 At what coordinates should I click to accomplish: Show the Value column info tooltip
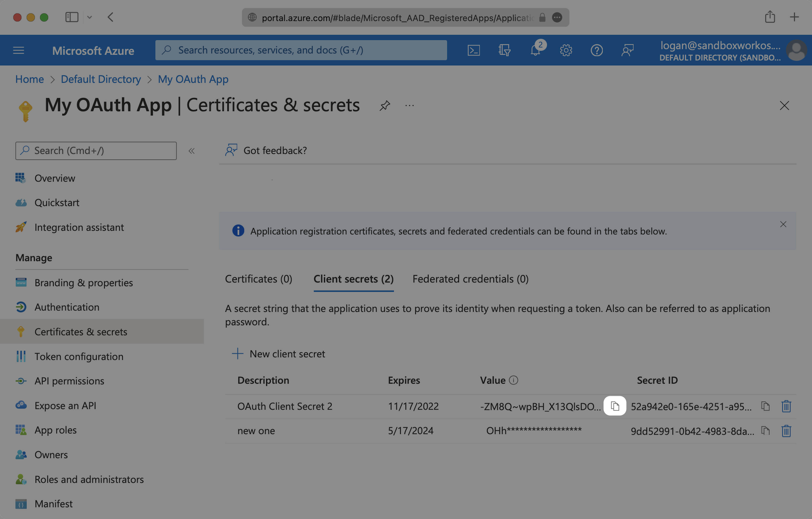513,380
